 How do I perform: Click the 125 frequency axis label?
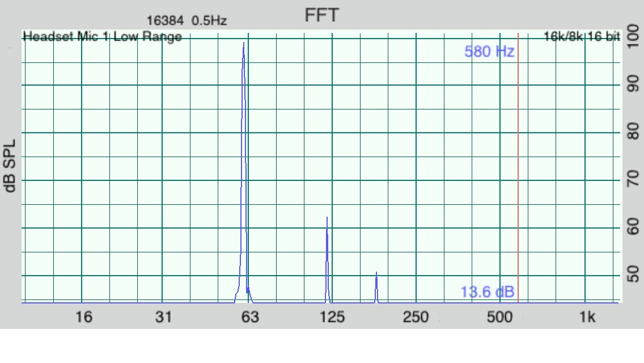[x=332, y=317]
